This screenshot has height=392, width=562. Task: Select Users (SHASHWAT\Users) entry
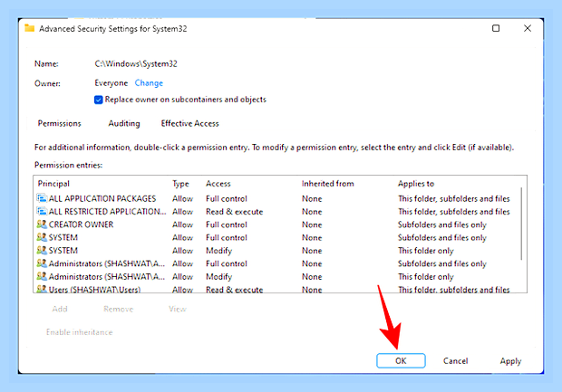[276, 288]
